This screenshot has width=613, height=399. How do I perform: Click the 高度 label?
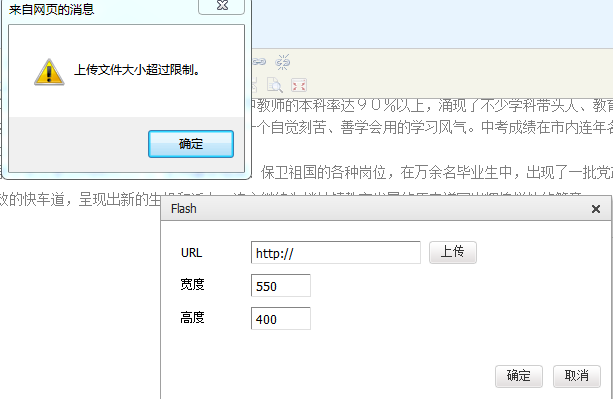click(192, 318)
